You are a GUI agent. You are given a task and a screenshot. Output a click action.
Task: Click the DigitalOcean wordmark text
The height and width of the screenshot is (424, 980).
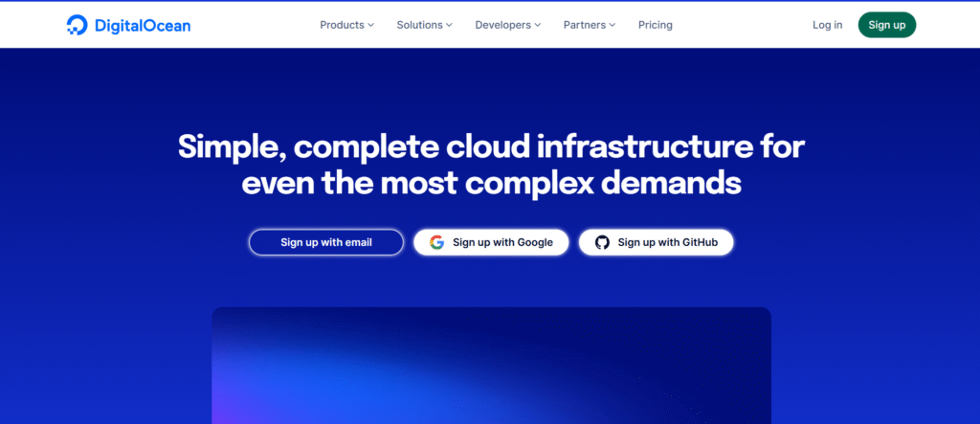pyautogui.click(x=141, y=25)
